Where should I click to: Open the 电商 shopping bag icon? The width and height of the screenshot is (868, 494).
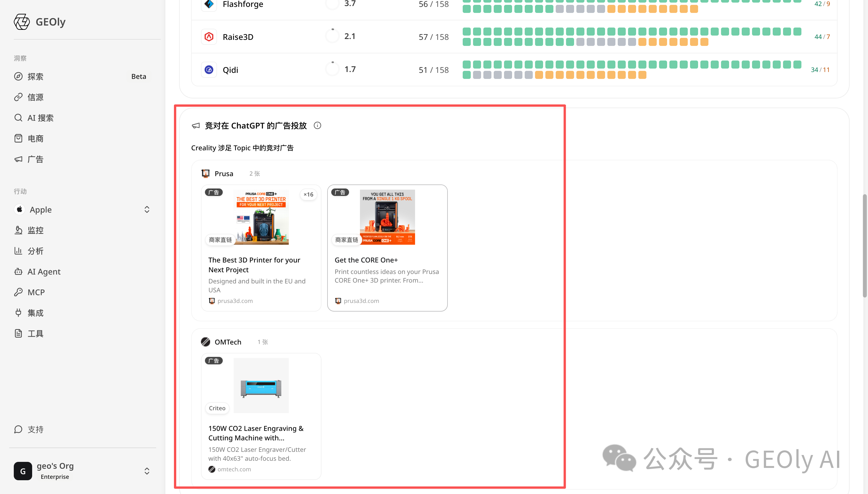[x=18, y=139]
